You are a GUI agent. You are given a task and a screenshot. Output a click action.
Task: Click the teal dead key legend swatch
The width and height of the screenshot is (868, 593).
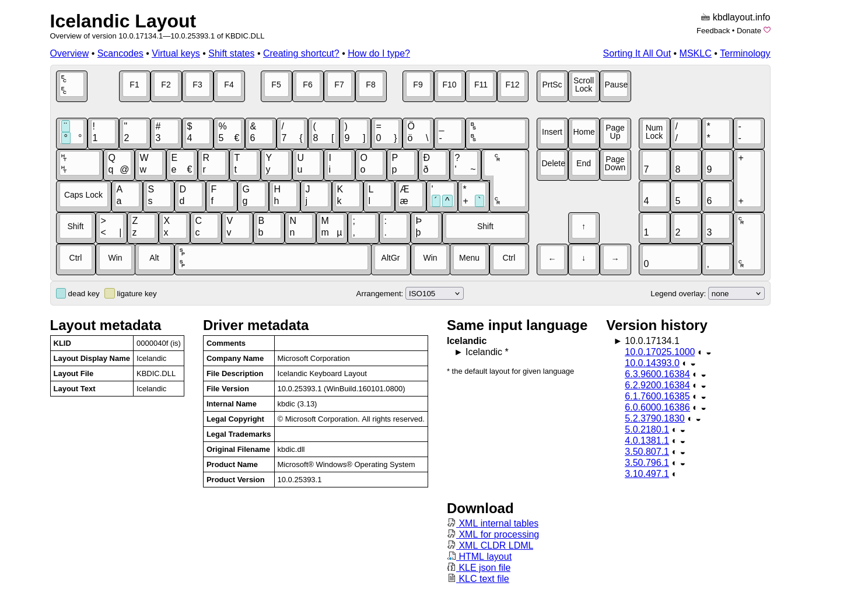click(61, 293)
